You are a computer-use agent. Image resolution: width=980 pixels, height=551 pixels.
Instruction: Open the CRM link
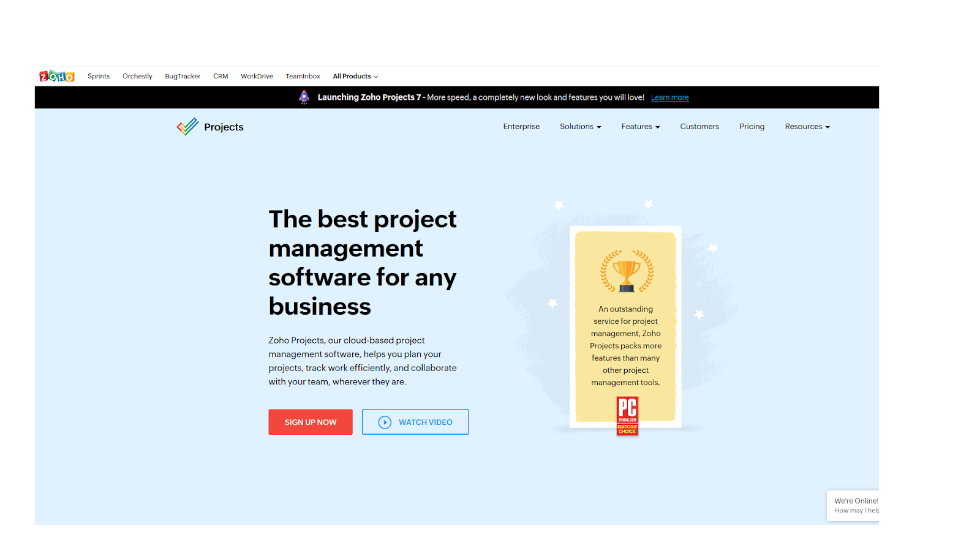click(221, 77)
